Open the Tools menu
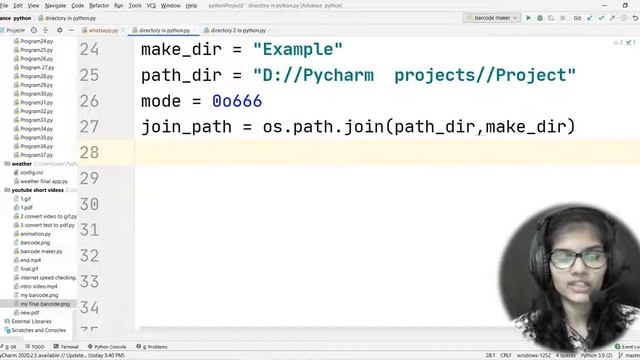Viewport: 640px width, 360px height. click(x=135, y=6)
